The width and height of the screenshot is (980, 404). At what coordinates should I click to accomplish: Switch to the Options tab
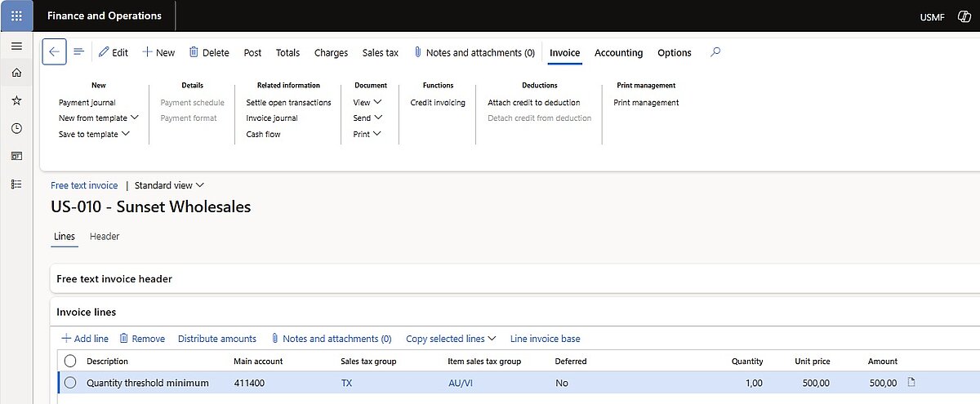[675, 52]
